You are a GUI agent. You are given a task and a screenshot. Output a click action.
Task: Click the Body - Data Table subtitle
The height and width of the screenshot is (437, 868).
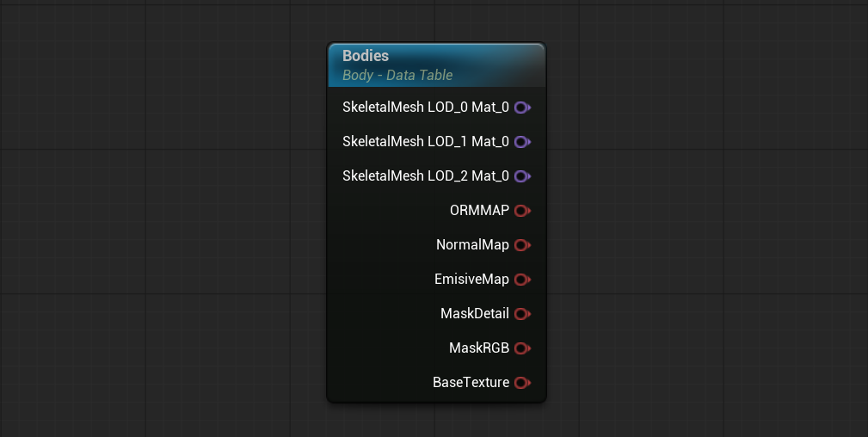pyautogui.click(x=397, y=76)
